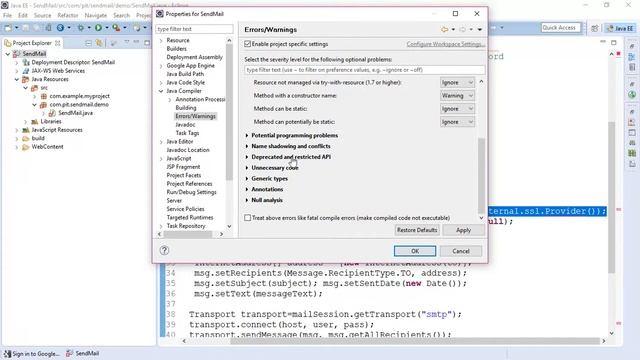Open severity dropdown for Resource not managed via try-with-resource

457,82
